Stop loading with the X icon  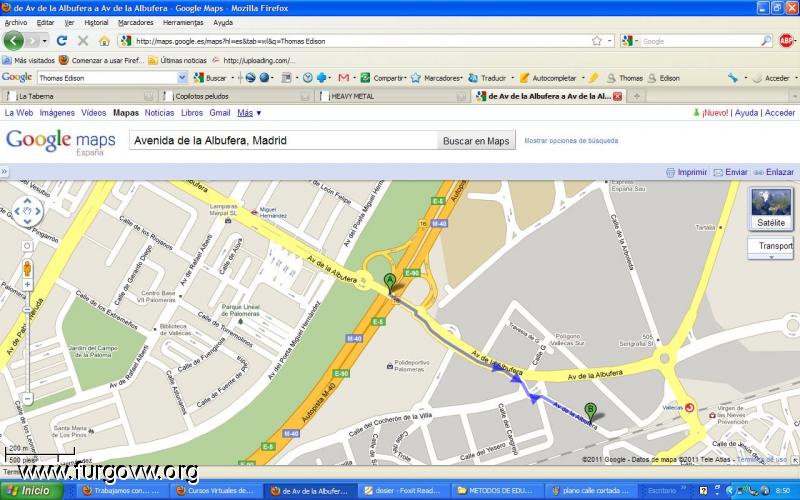pyautogui.click(x=83, y=41)
